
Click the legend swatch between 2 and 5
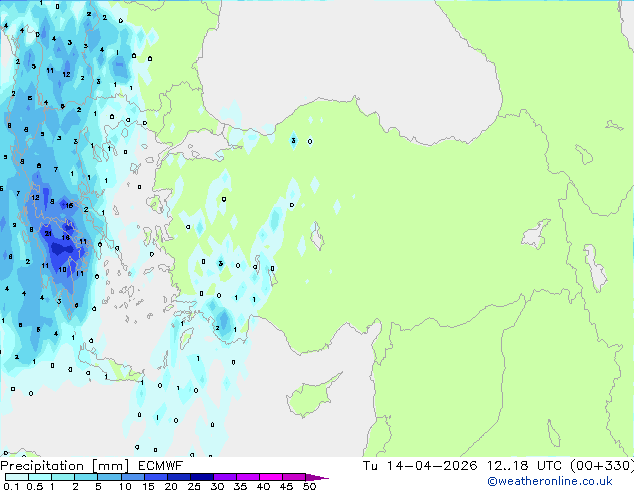[x=86, y=477]
